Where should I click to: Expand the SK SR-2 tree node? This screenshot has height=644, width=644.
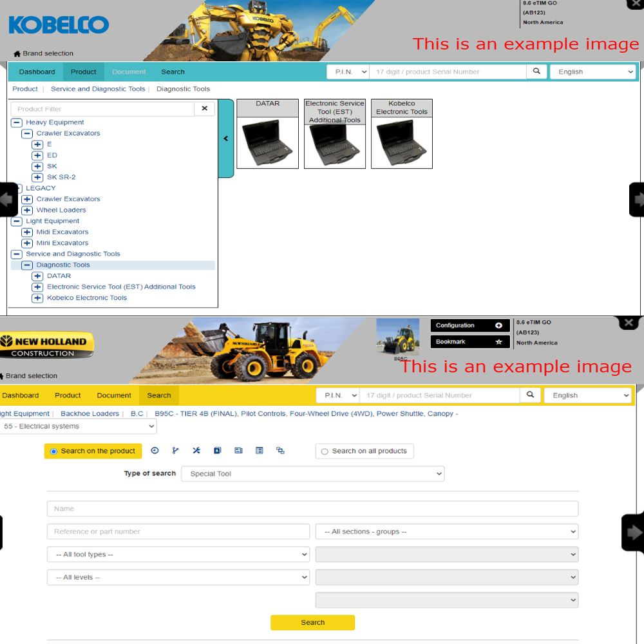(37, 177)
